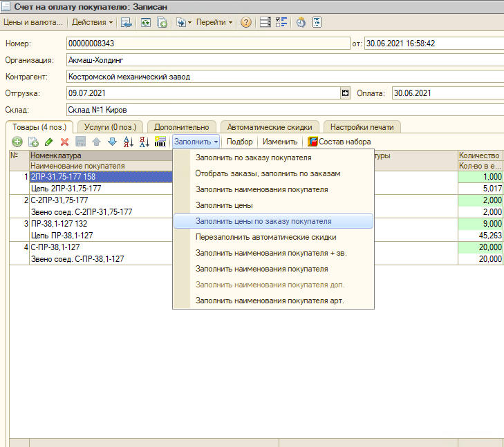The width and height of the screenshot is (504, 447).
Task: Click the document report icon in top toolbar
Action: 317,22
